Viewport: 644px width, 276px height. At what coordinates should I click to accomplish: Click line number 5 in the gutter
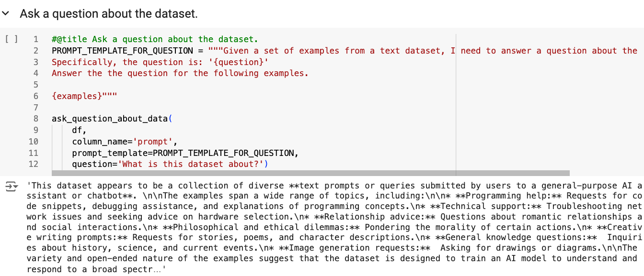35,85
